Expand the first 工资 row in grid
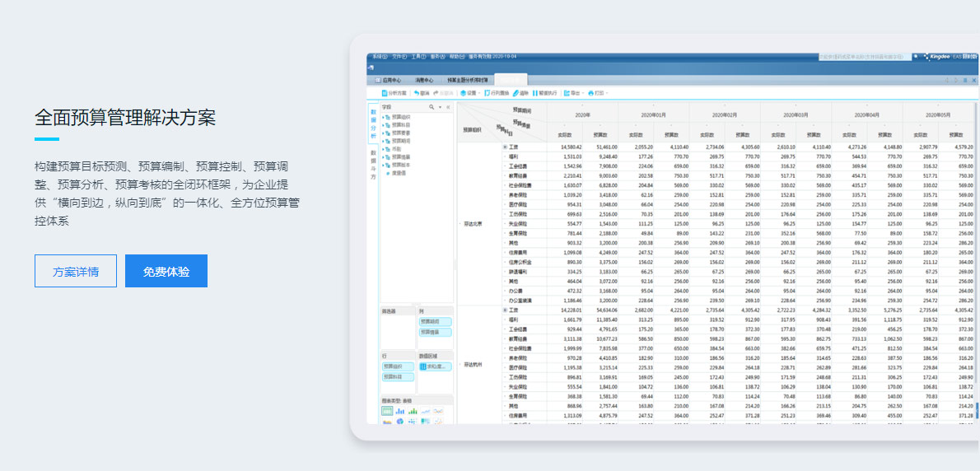Screen dimensions: 980x471 pos(505,147)
